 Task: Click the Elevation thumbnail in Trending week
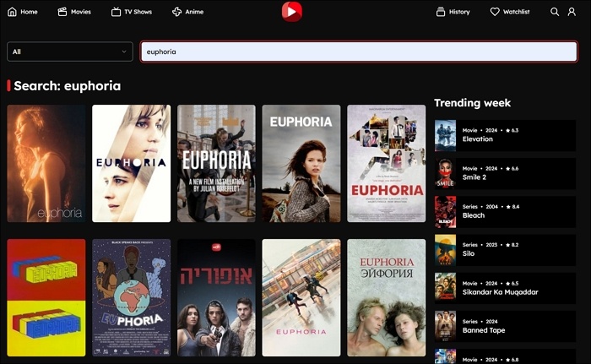tap(445, 135)
